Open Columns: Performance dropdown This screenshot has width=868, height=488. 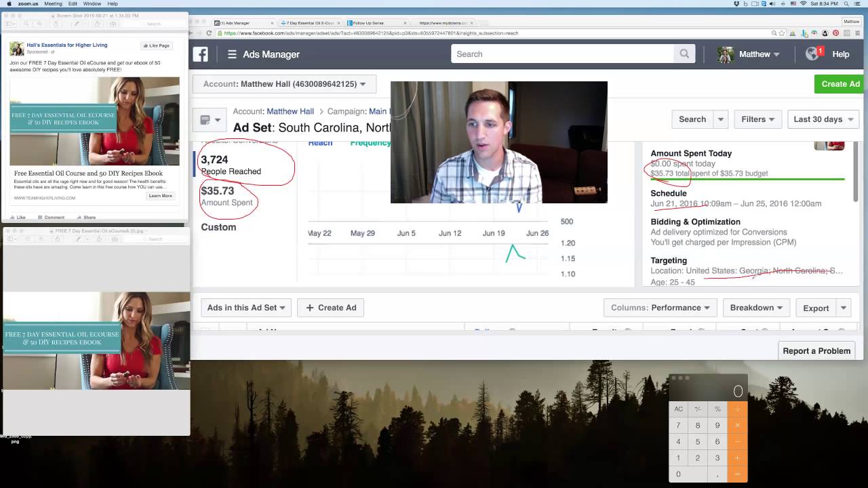[x=660, y=308]
